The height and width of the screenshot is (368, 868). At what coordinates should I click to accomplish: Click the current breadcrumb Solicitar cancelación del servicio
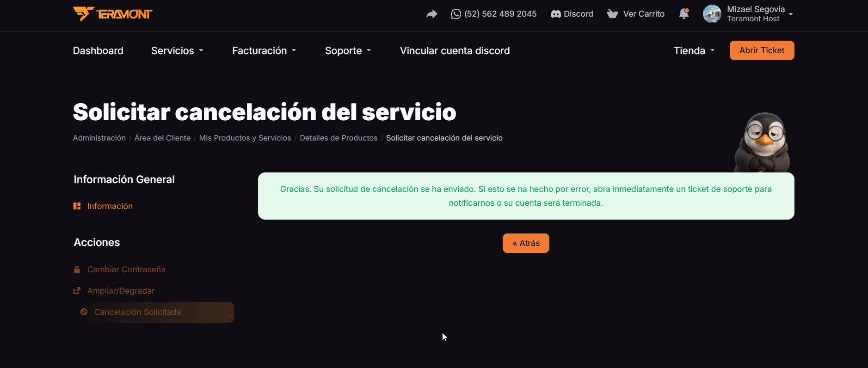click(x=444, y=138)
